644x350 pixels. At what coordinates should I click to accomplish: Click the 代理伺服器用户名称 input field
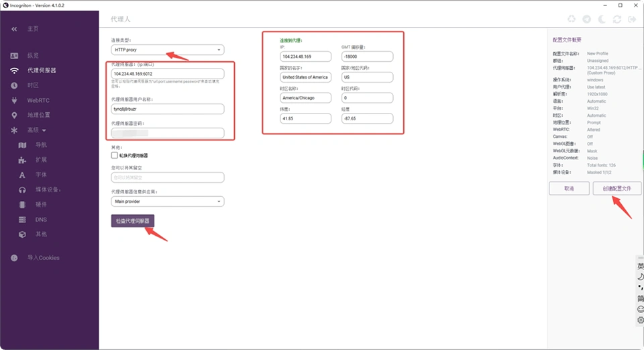click(x=168, y=109)
